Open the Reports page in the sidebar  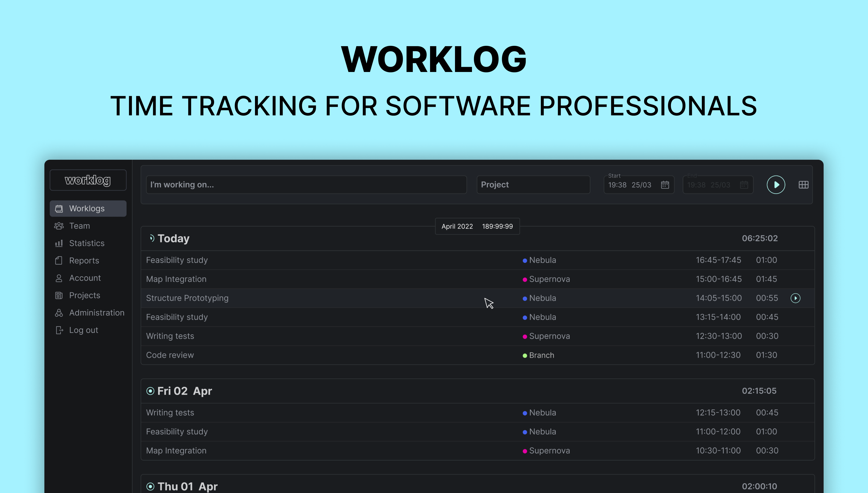pyautogui.click(x=84, y=260)
